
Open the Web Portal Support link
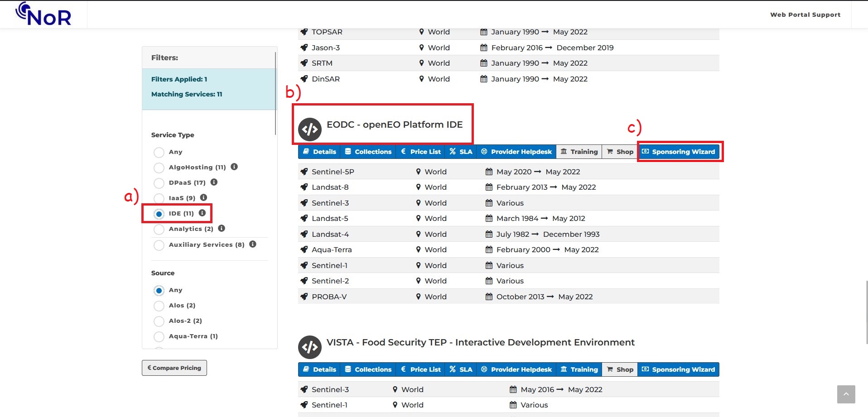(x=805, y=14)
